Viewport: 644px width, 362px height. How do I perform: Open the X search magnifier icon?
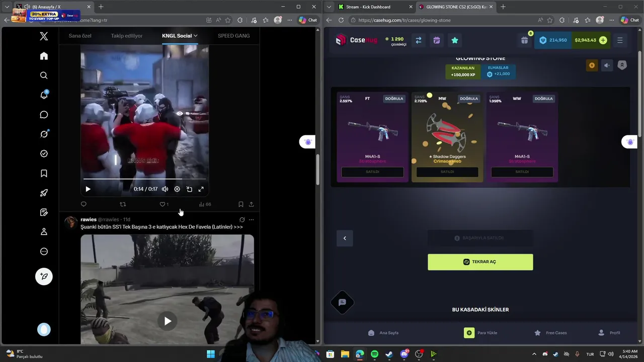coord(44,75)
